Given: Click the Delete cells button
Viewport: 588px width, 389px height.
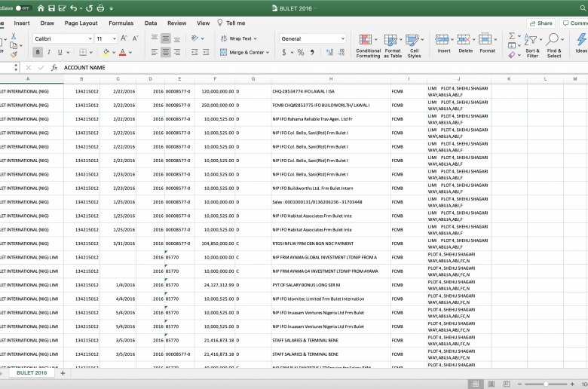Looking at the screenshot, I should click(466, 44).
